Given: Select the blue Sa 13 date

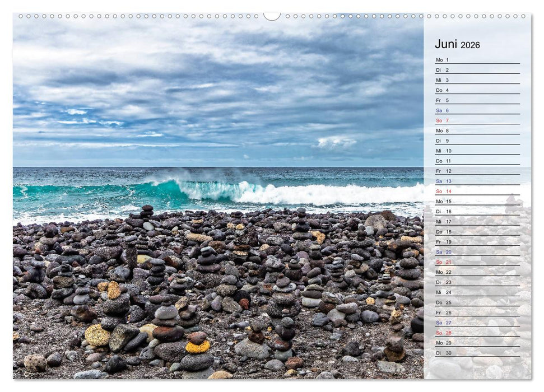Looking at the screenshot, I should pos(476,181).
